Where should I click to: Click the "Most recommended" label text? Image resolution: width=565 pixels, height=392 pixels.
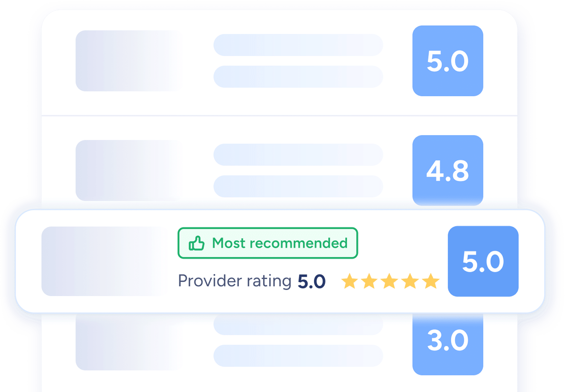[280, 243]
